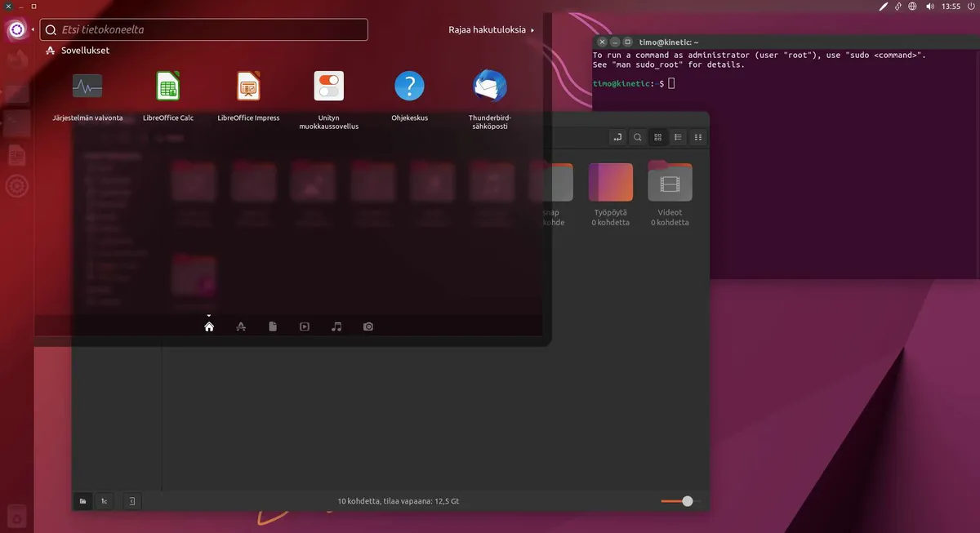
Task: Switch to Video lens in Dash
Action: [x=305, y=326]
